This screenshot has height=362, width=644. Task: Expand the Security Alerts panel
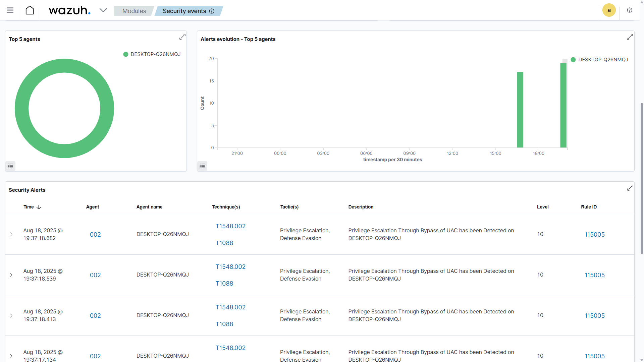630,188
